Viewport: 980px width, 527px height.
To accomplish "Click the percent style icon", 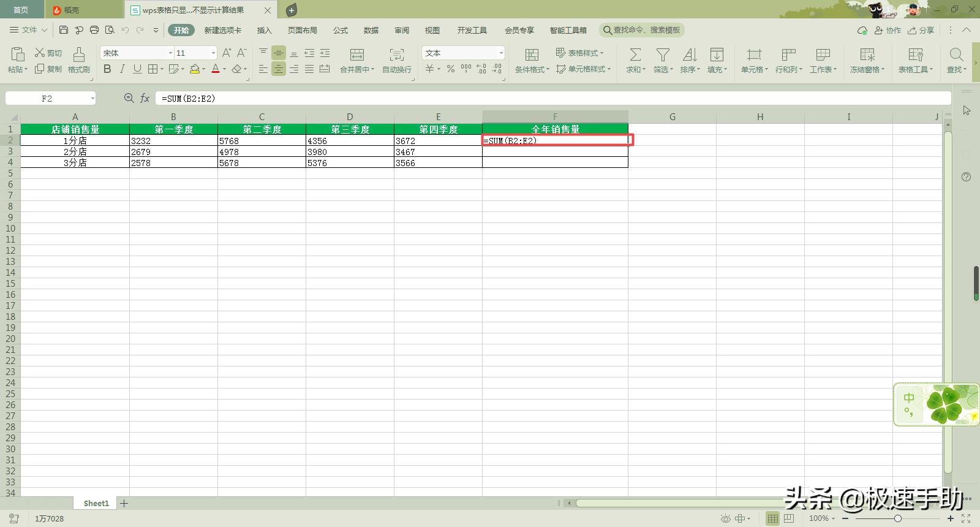I will (x=451, y=69).
